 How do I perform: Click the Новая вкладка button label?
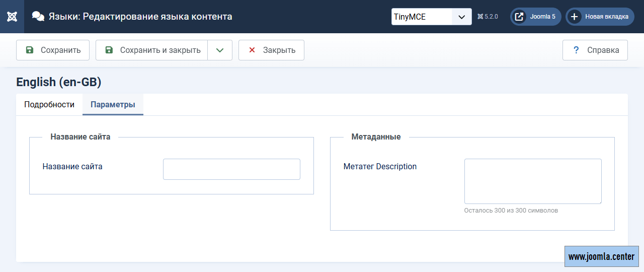[x=606, y=17]
